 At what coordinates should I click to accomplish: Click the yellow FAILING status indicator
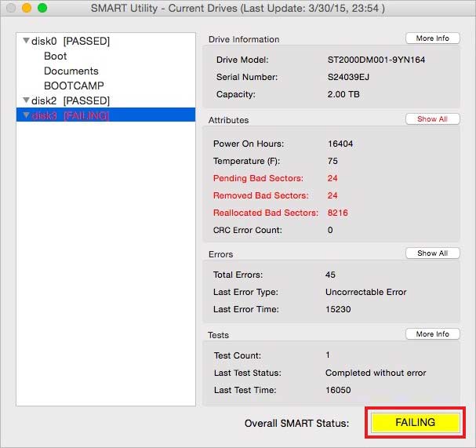[415, 422]
